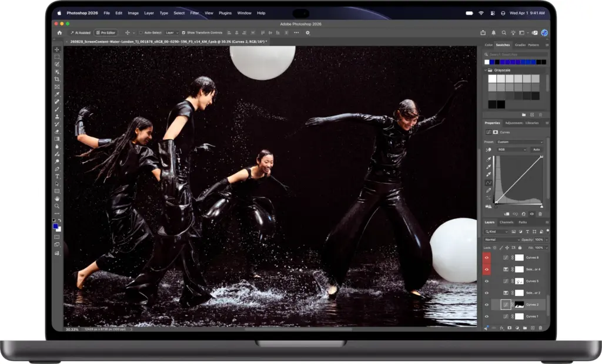
Task: Hide the Curves 8 layer
Action: pyautogui.click(x=486, y=258)
